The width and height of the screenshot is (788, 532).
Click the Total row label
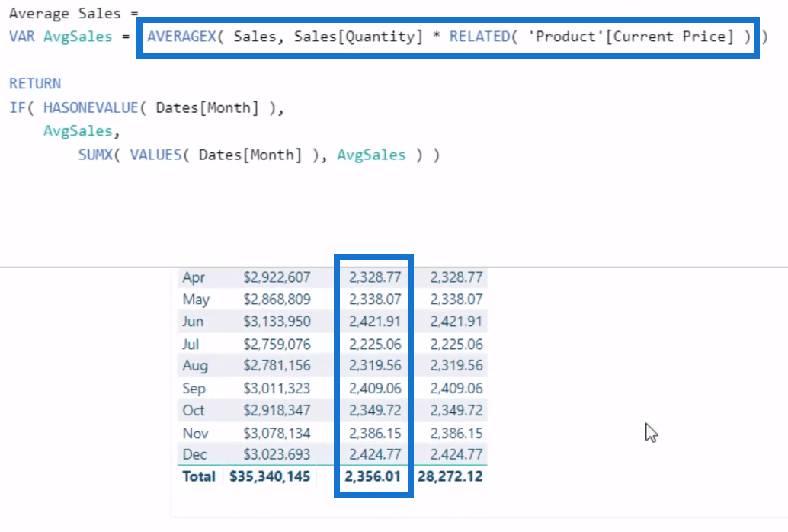click(198, 476)
